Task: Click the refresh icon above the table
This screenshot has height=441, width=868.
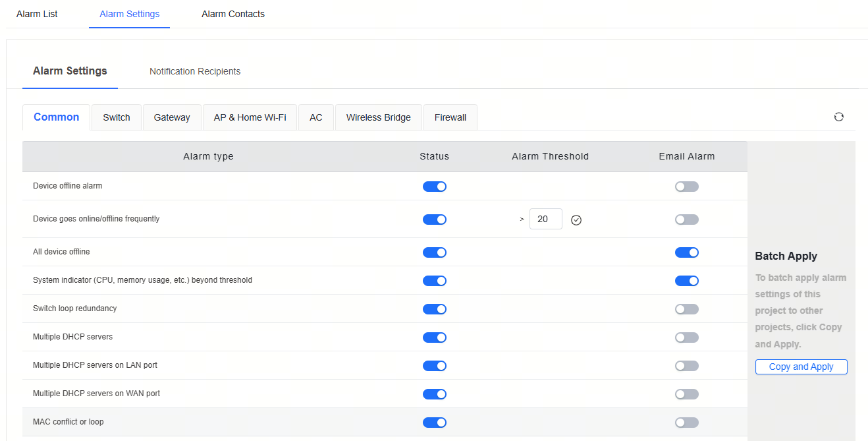Action: tap(838, 117)
